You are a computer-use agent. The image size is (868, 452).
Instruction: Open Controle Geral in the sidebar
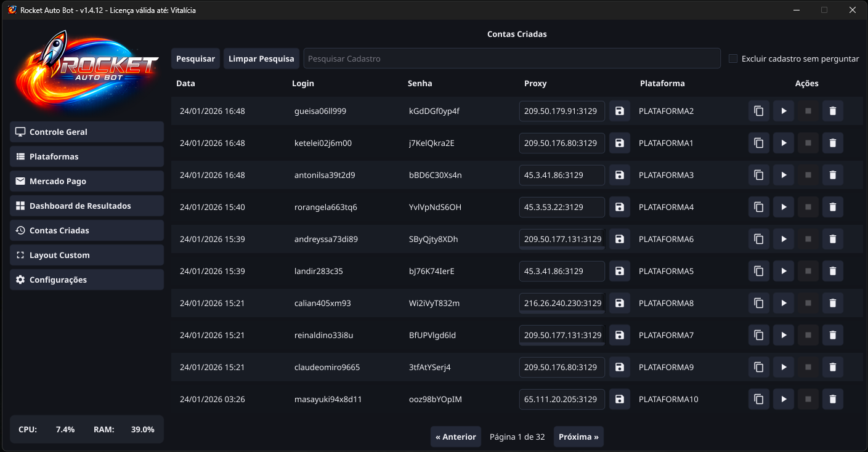87,132
